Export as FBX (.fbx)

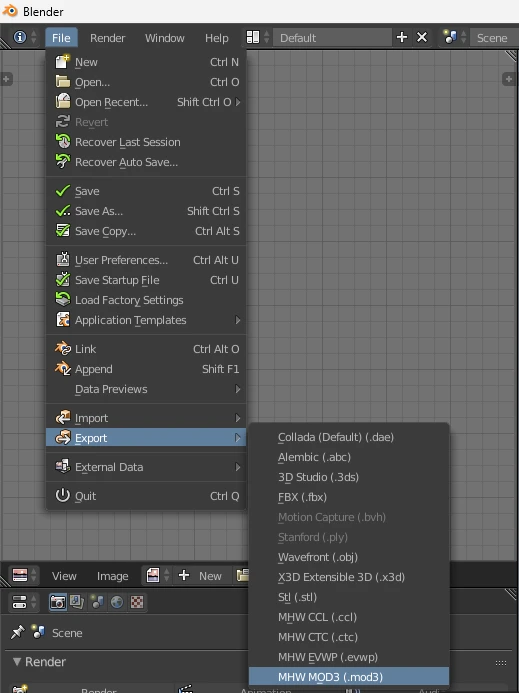click(349, 497)
